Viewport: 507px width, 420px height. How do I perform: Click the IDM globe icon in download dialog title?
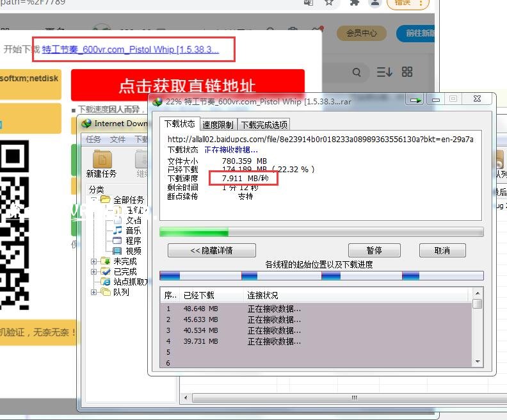pos(157,102)
